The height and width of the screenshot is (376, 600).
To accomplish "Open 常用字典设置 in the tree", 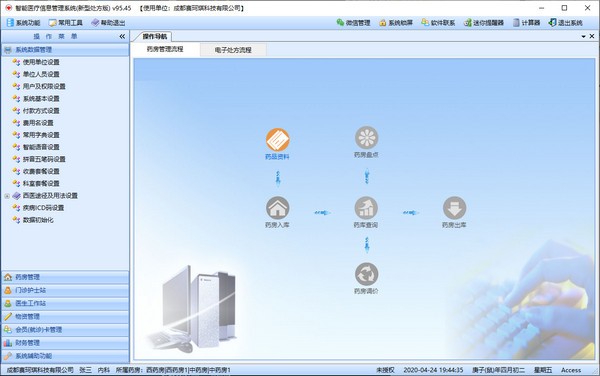I will 41,135.
